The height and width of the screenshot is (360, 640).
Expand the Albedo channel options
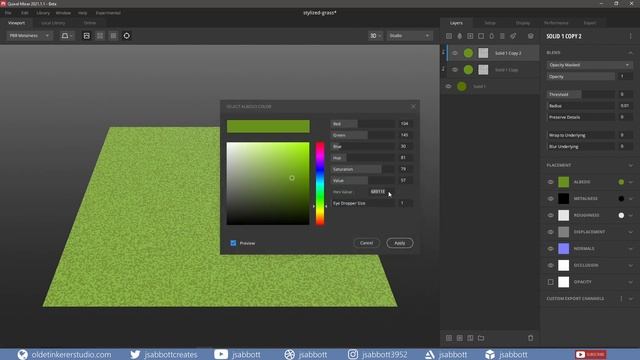(631, 182)
